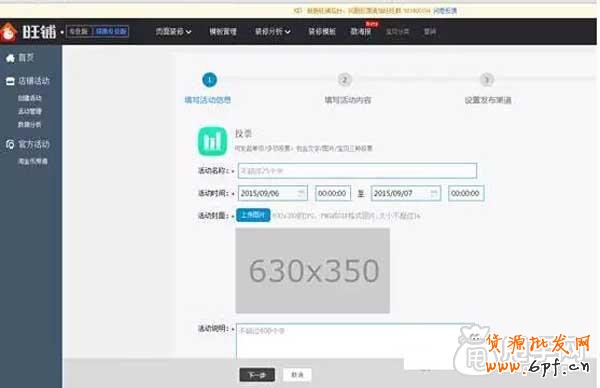The width and height of the screenshot is (600, 388).
Task: Go to 首页 in the sidebar
Action: click(26, 58)
